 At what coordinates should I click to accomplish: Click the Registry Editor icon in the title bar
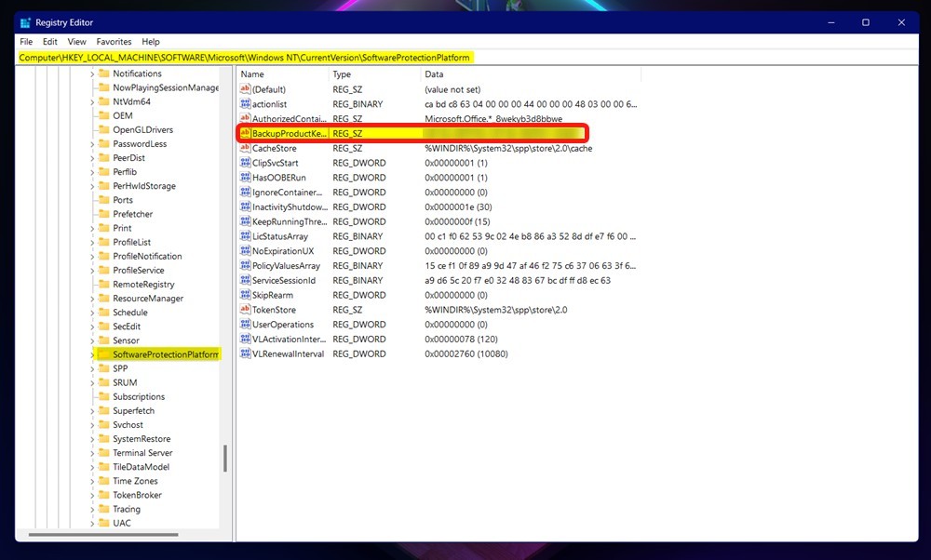[x=24, y=21]
